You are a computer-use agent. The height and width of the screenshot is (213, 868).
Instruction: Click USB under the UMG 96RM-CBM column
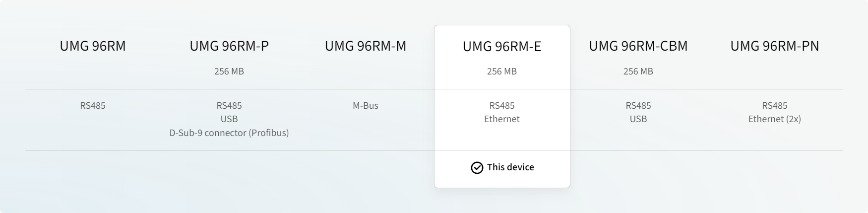638,119
